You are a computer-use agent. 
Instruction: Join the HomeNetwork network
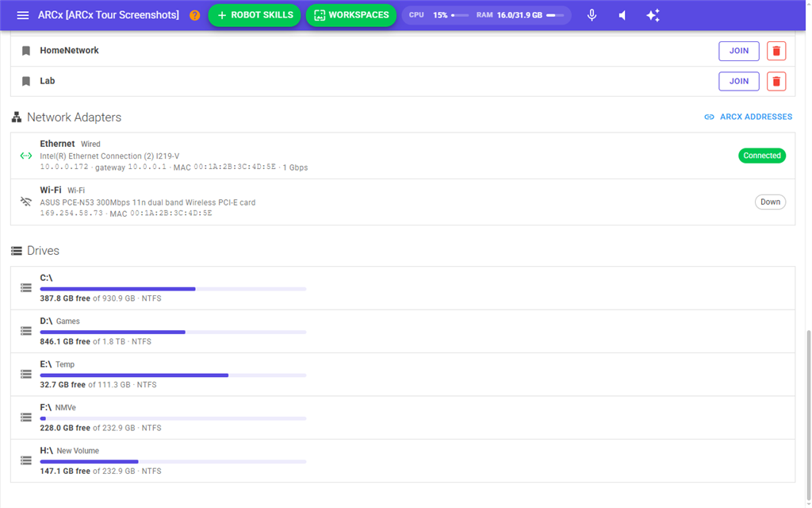coord(739,51)
